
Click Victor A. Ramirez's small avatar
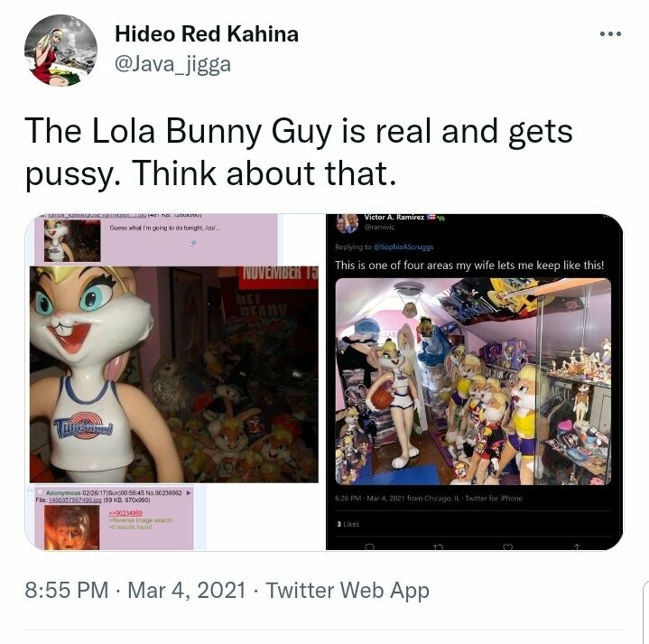347,224
